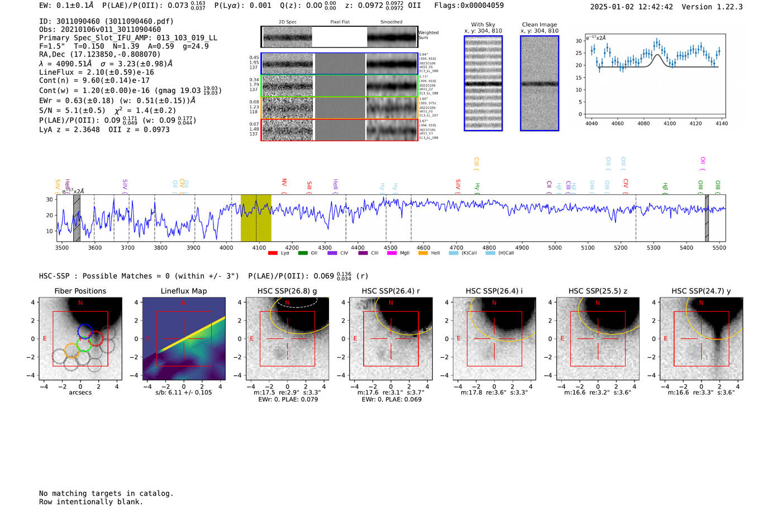Click the orange dashed fiber circle

click(x=72, y=350)
